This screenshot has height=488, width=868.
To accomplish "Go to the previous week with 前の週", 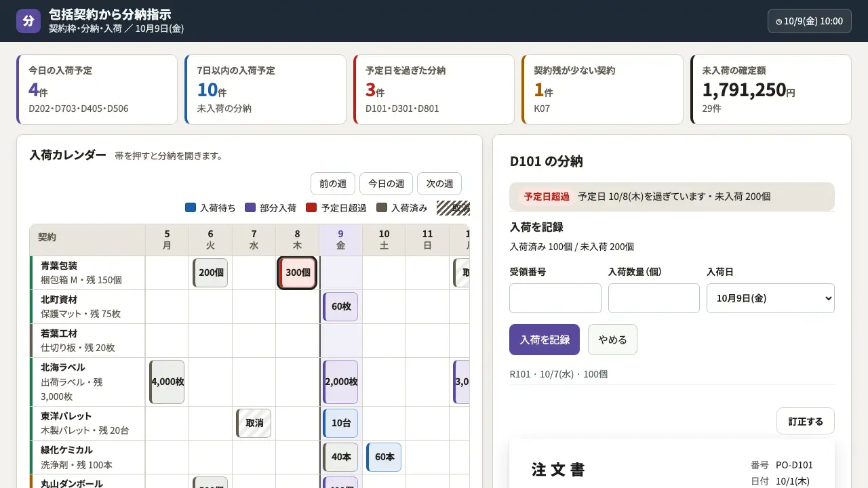I will (x=333, y=184).
